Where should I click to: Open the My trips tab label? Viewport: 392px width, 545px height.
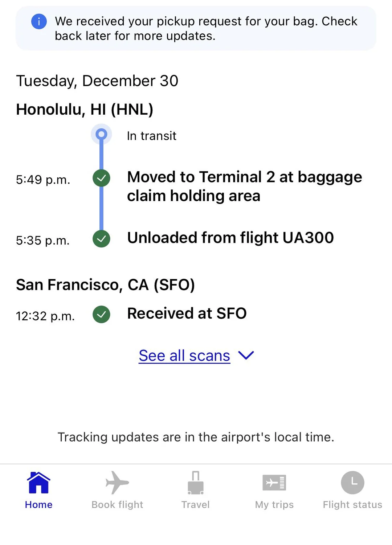tap(274, 505)
